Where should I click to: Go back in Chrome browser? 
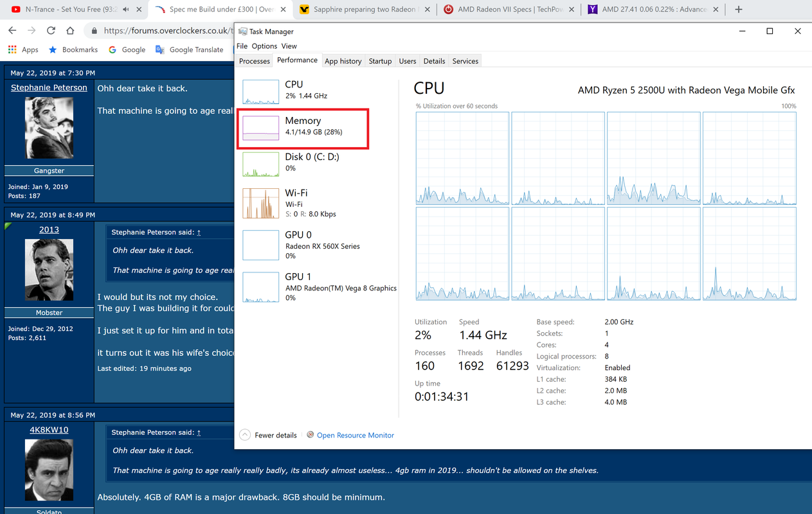12,31
